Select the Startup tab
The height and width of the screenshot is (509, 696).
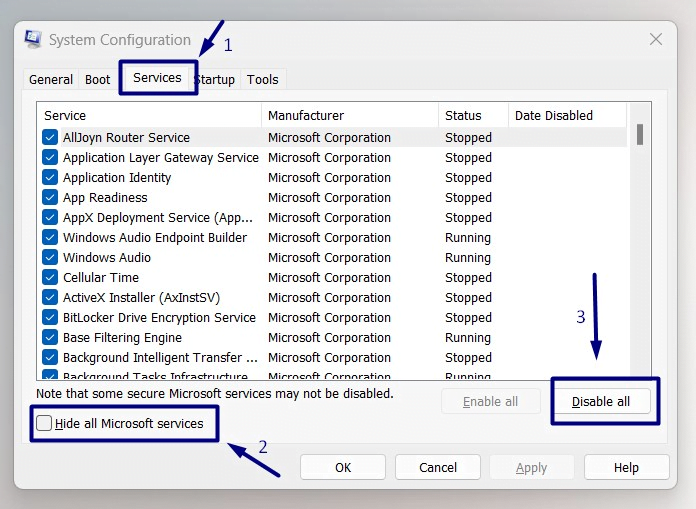coord(216,80)
